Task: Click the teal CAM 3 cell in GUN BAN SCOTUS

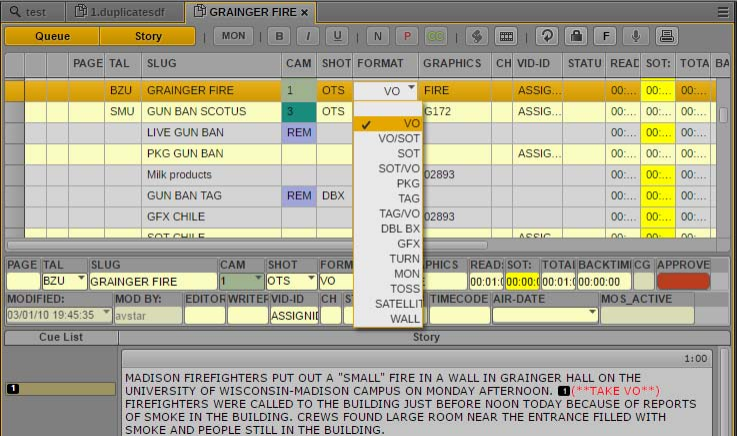Action: click(299, 112)
